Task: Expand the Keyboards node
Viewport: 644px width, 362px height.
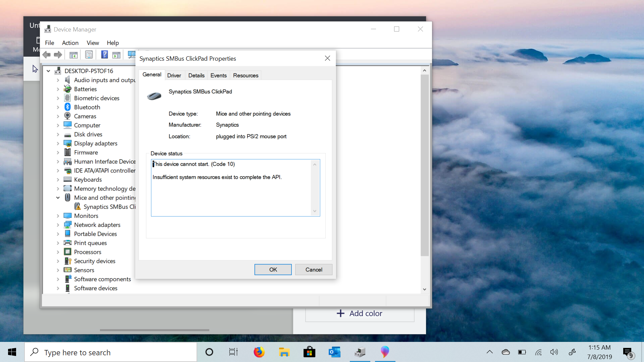Action: (x=58, y=180)
